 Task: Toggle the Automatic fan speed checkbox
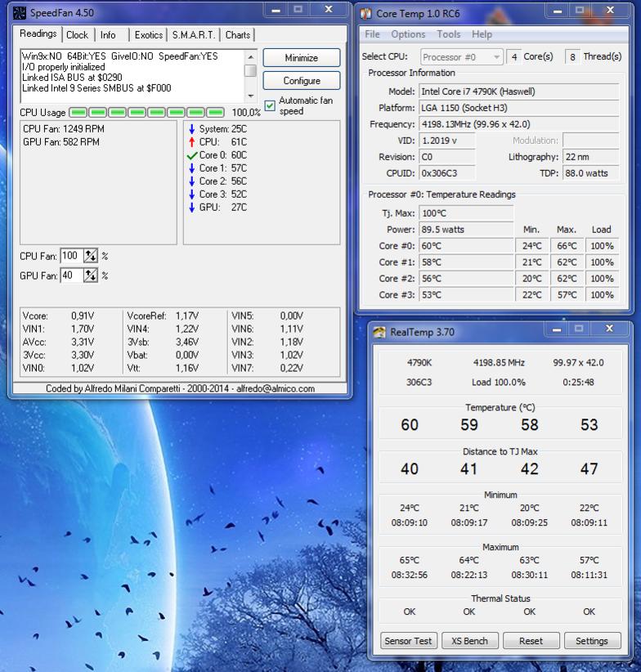(x=270, y=105)
